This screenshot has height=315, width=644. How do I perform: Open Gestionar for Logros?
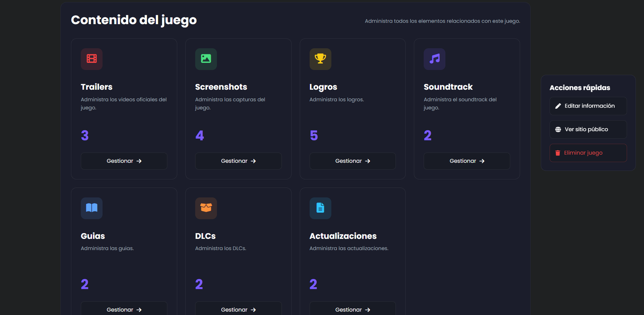point(353,161)
